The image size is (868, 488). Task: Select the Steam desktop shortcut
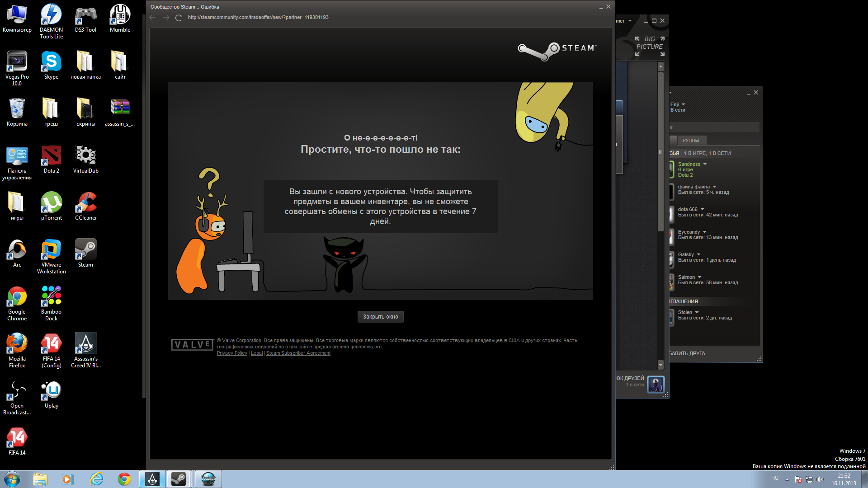click(85, 253)
